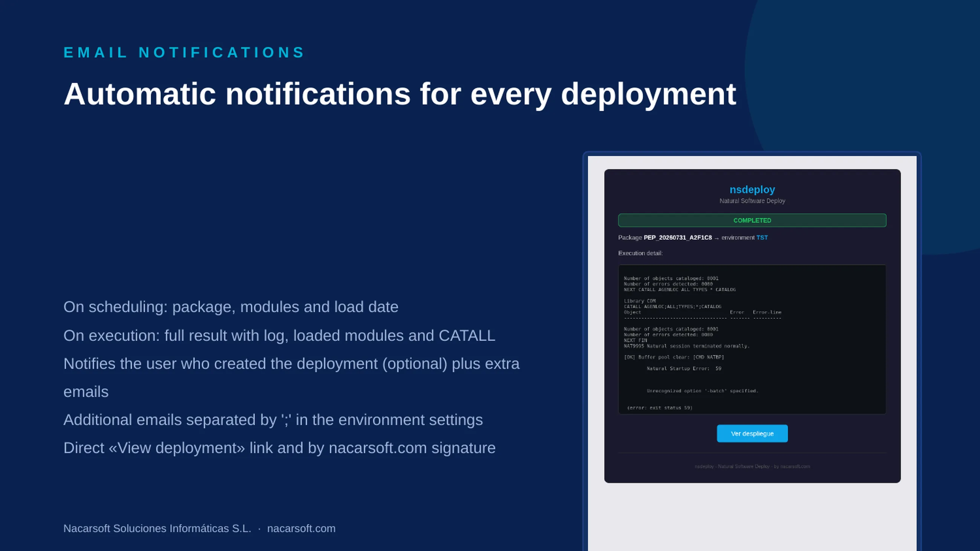Image resolution: width=980 pixels, height=551 pixels.
Task: Click the 'Direct «View deployment» link' bullet
Action: tap(280, 448)
